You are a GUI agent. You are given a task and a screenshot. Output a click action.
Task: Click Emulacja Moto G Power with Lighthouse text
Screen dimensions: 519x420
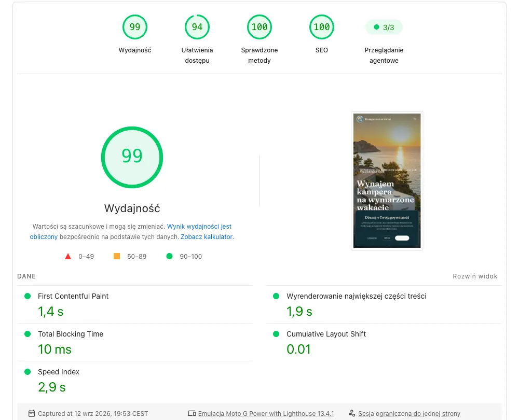[266, 413]
